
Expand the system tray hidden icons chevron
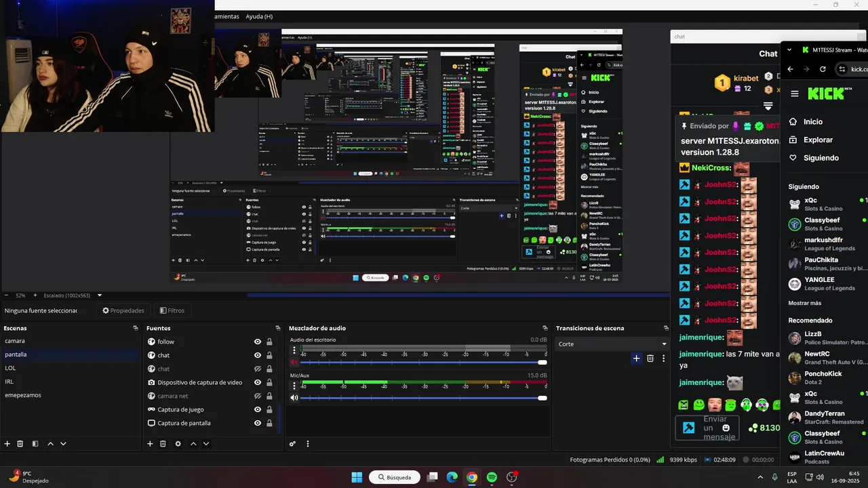point(759,477)
